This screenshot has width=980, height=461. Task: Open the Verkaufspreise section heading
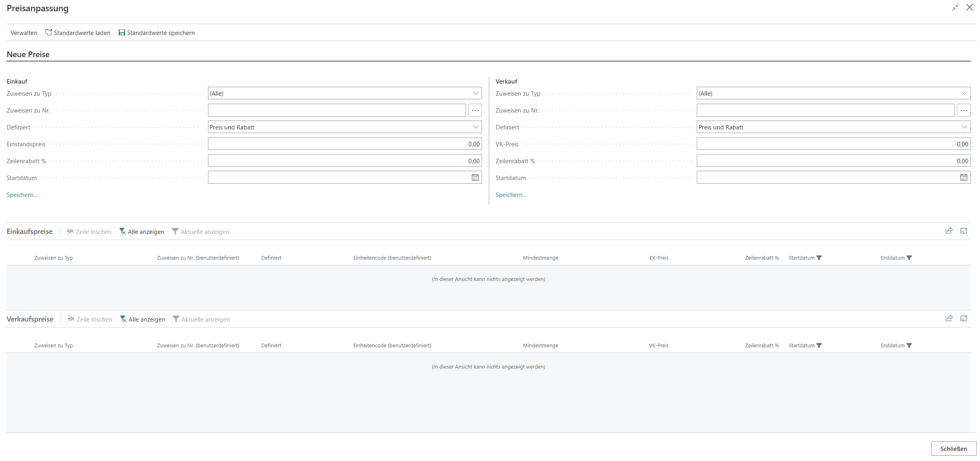30,319
